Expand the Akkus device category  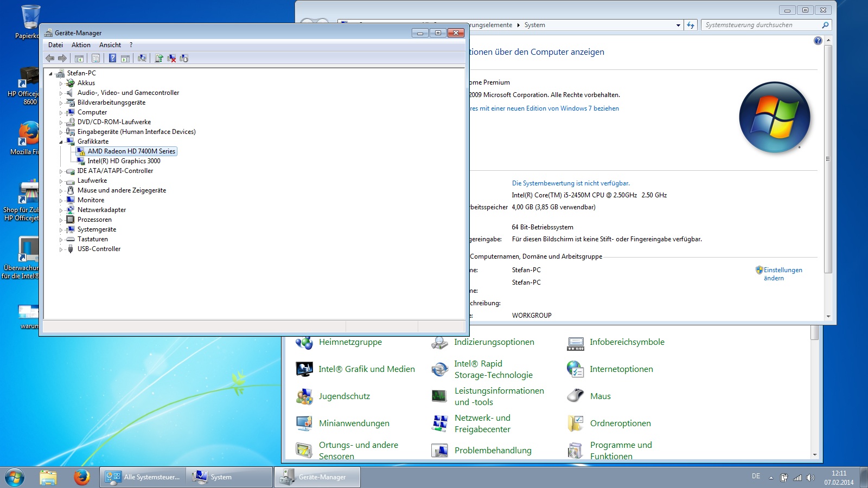(x=61, y=84)
